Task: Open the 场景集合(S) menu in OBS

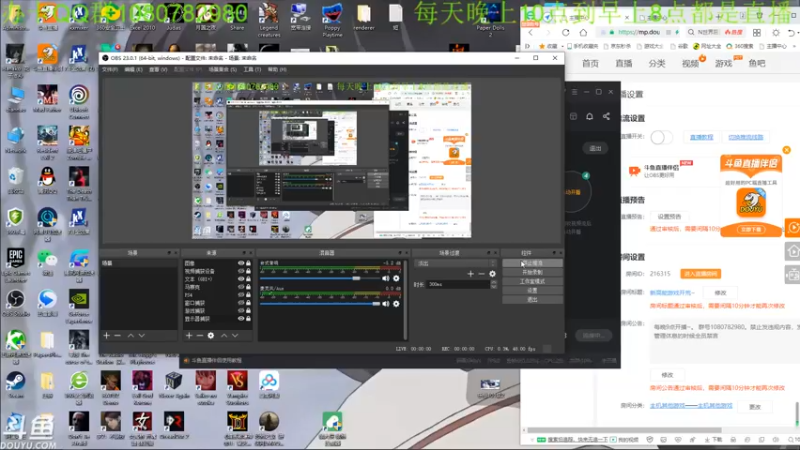Action: [222, 69]
